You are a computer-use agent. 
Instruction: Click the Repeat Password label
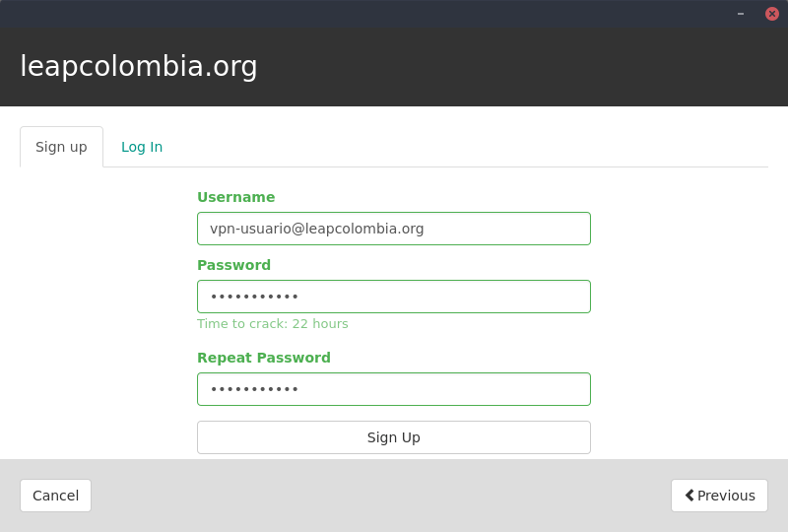264,358
